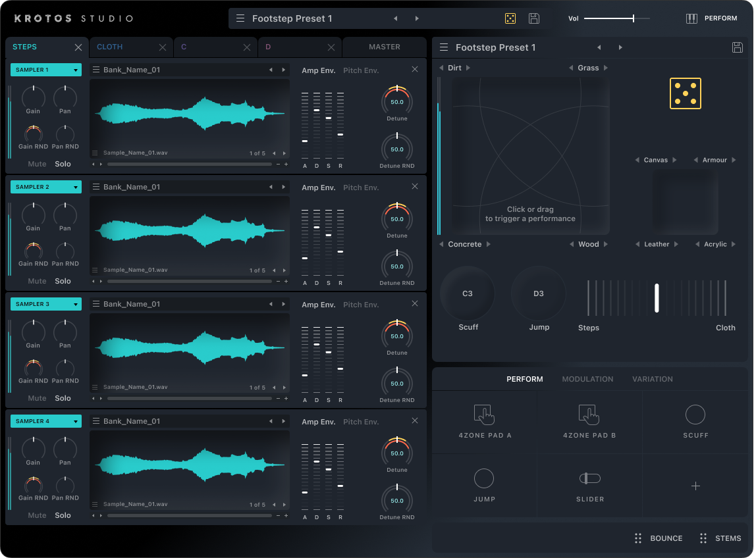Switch to the Cloth tab
The width and height of the screenshot is (756, 558).
(x=110, y=47)
